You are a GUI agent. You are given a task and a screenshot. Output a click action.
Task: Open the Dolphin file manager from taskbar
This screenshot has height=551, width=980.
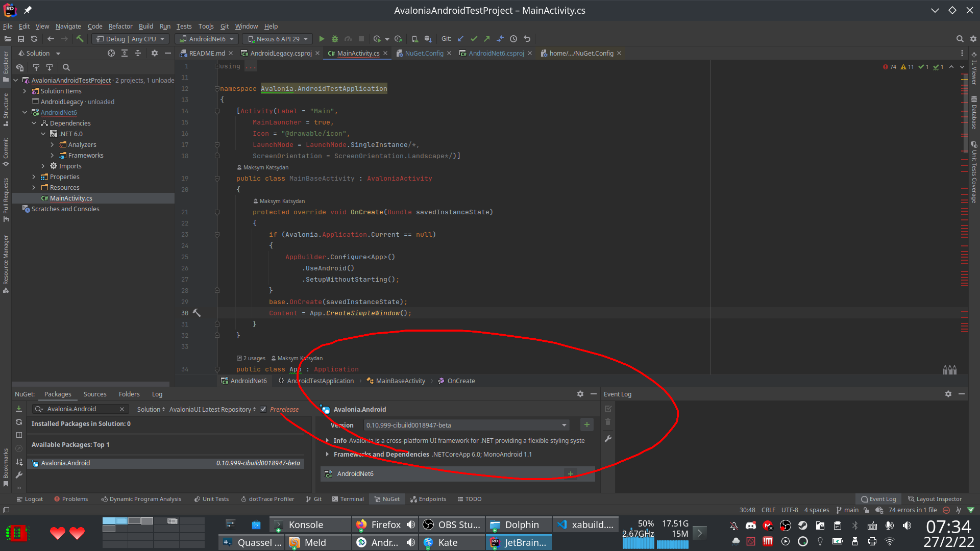tap(518, 524)
